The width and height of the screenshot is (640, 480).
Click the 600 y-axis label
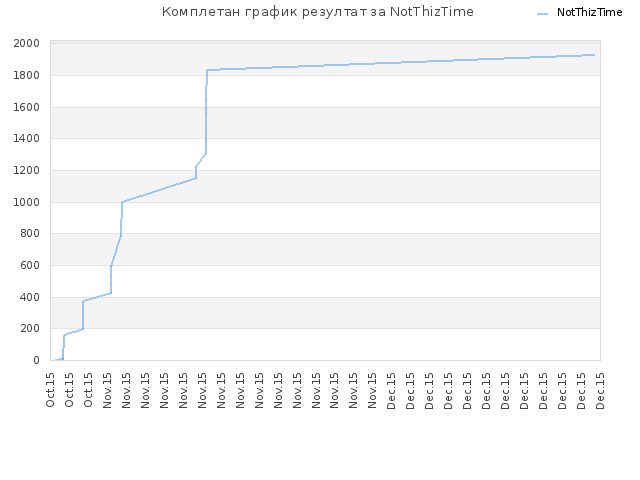pos(30,265)
